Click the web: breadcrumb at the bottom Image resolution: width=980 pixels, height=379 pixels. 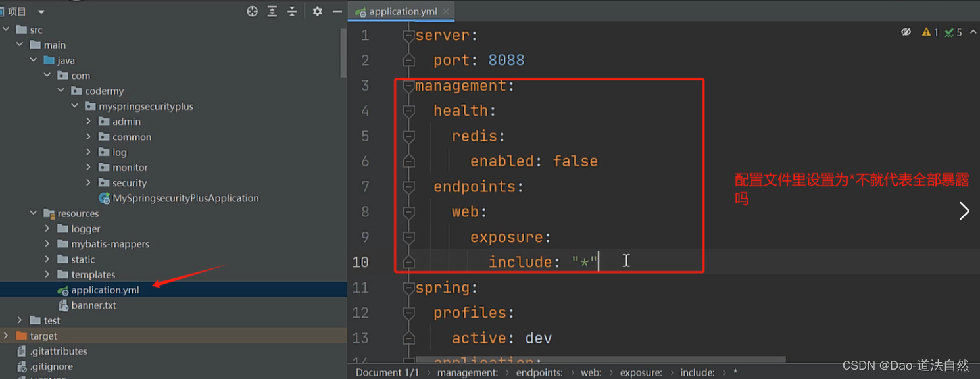591,372
